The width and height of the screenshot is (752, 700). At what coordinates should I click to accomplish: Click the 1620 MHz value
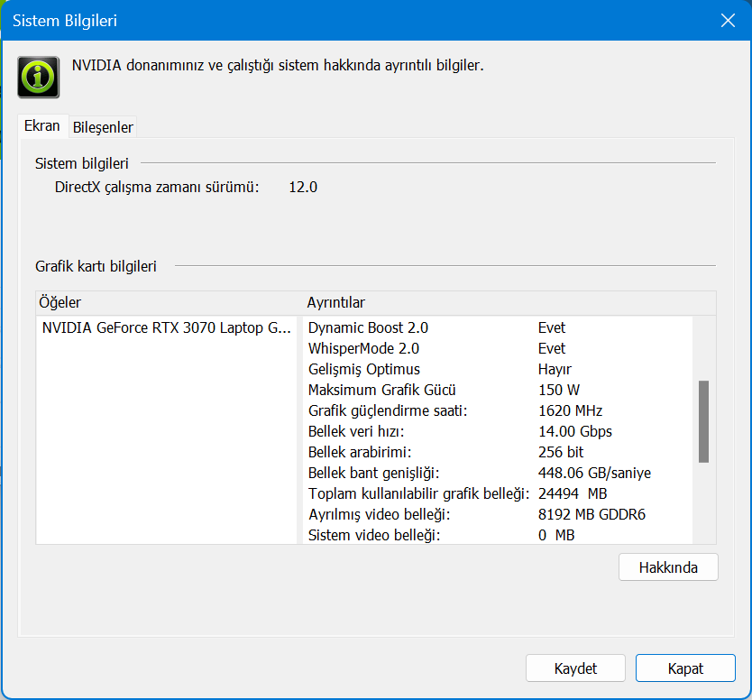(x=570, y=410)
